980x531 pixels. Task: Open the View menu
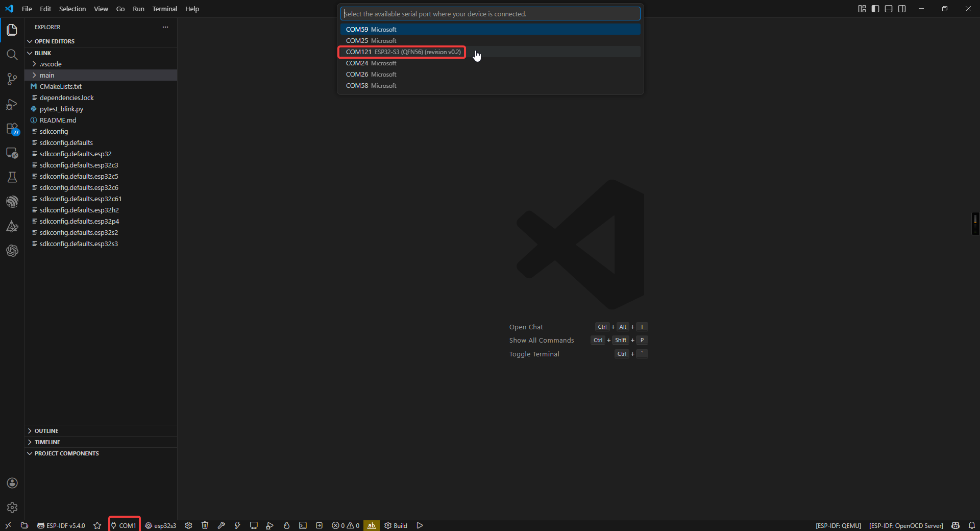101,9
